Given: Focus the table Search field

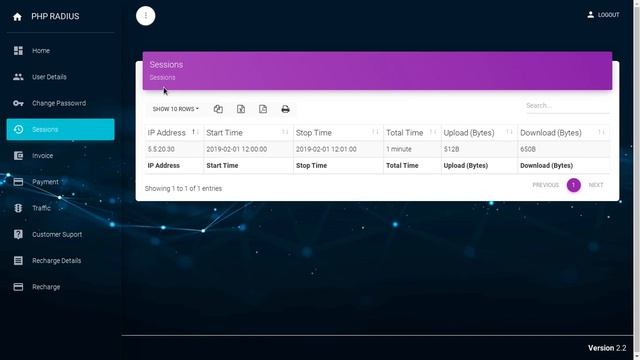Looking at the screenshot, I should pos(567,106).
